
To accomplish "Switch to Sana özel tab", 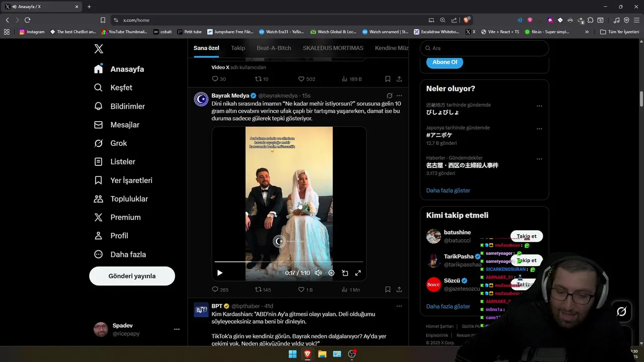I will 206,48.
